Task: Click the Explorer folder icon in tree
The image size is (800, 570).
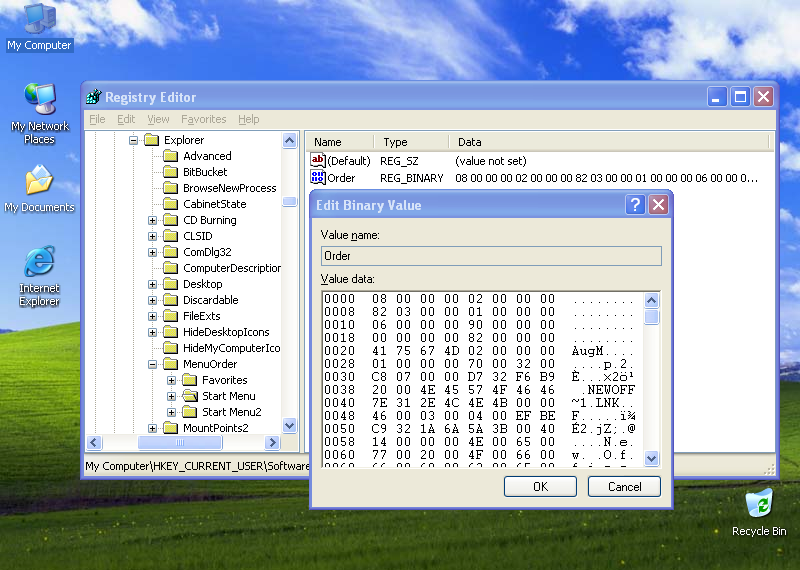Action: 152,140
